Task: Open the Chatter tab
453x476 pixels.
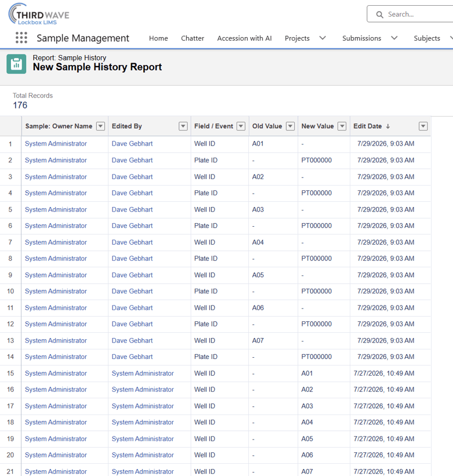Action: tap(193, 38)
